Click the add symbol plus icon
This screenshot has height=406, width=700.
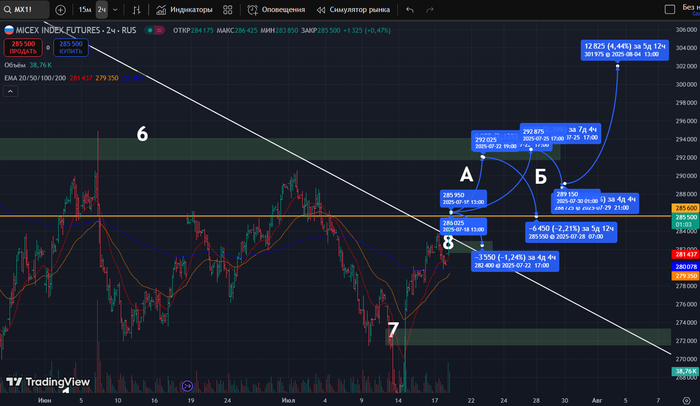pyautogui.click(x=61, y=9)
